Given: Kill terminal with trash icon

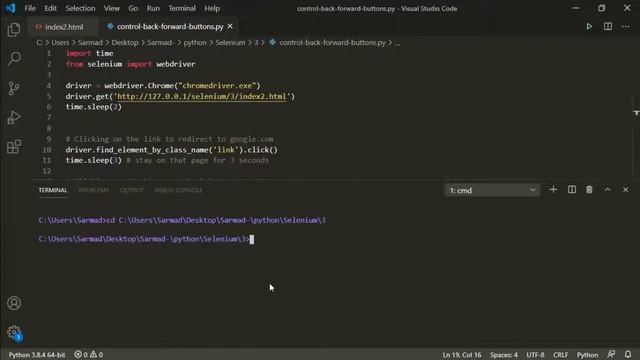Looking at the screenshot, I should (x=589, y=190).
